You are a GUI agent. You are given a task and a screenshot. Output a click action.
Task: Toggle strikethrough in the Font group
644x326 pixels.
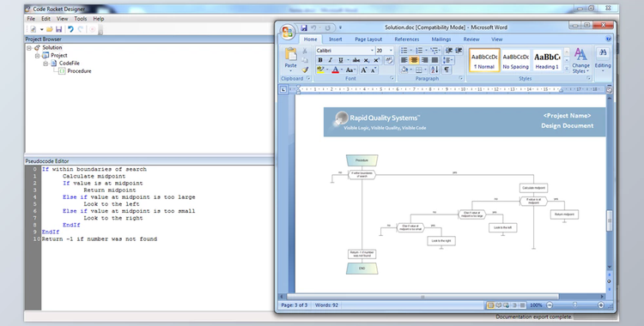click(356, 60)
